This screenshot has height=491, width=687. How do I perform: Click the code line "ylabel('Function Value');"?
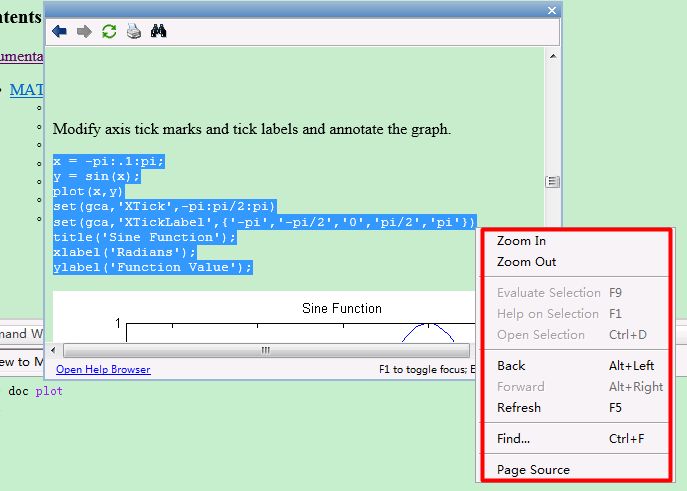153,267
